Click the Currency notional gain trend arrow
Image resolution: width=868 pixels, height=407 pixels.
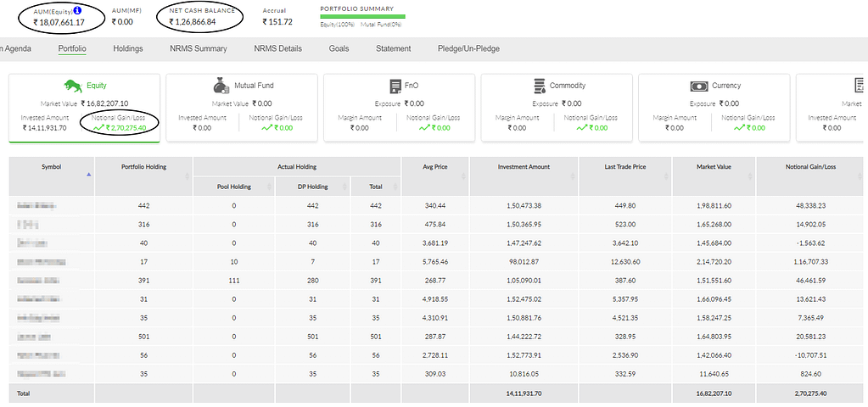[x=740, y=128]
